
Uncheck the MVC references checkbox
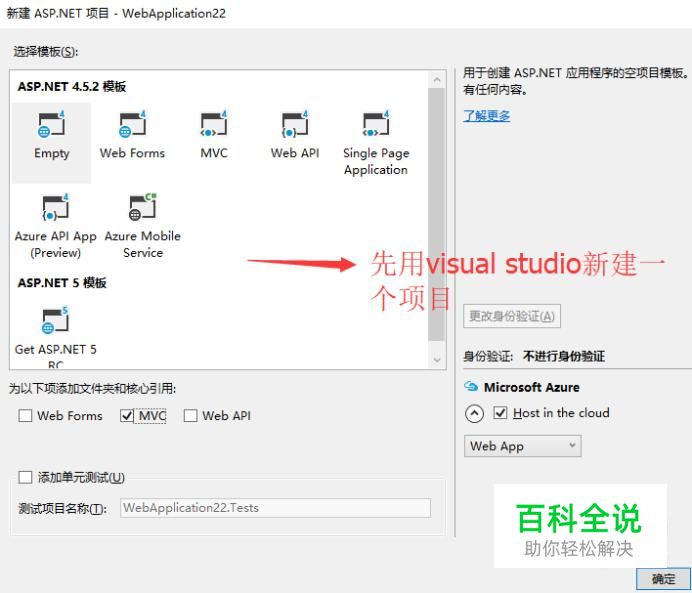127,416
